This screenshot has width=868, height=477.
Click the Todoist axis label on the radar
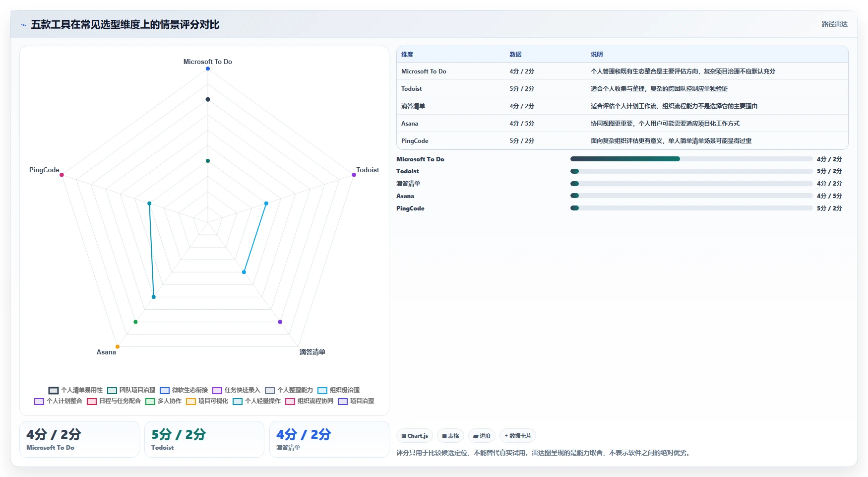point(368,170)
